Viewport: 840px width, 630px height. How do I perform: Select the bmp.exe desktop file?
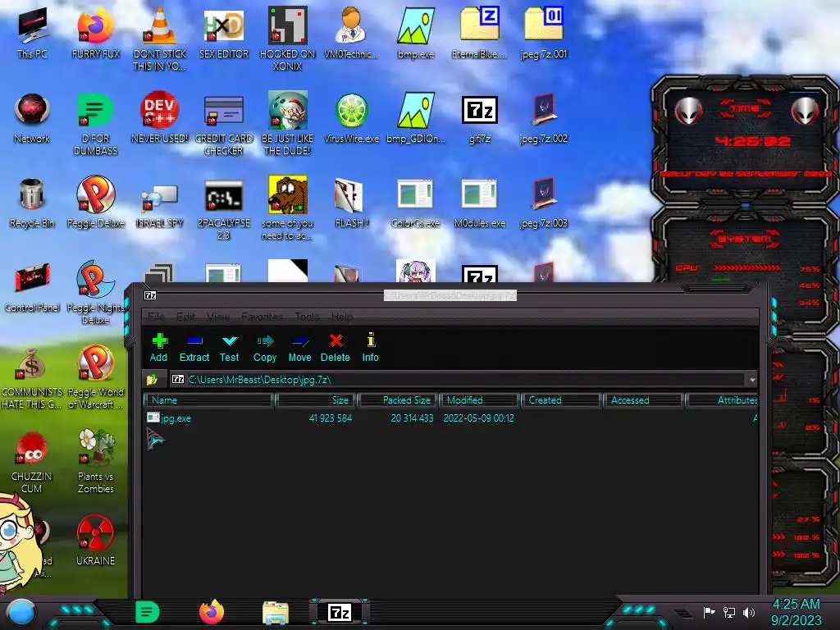[x=416, y=33]
